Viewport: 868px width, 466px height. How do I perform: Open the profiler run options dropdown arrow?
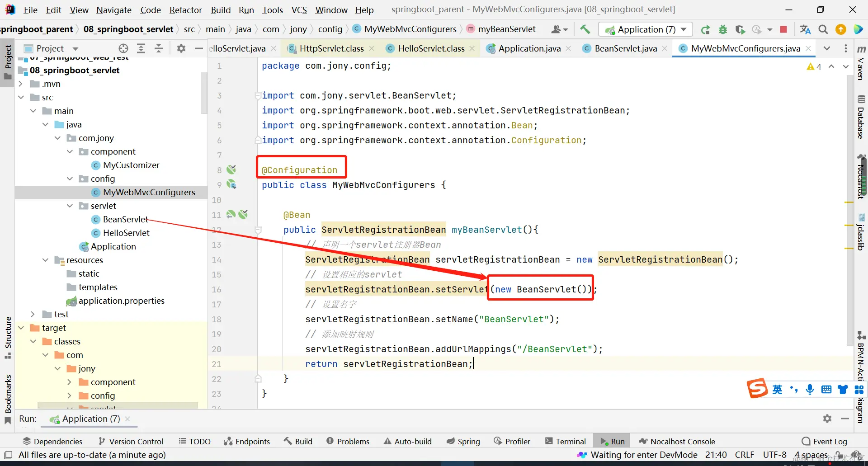tap(769, 30)
